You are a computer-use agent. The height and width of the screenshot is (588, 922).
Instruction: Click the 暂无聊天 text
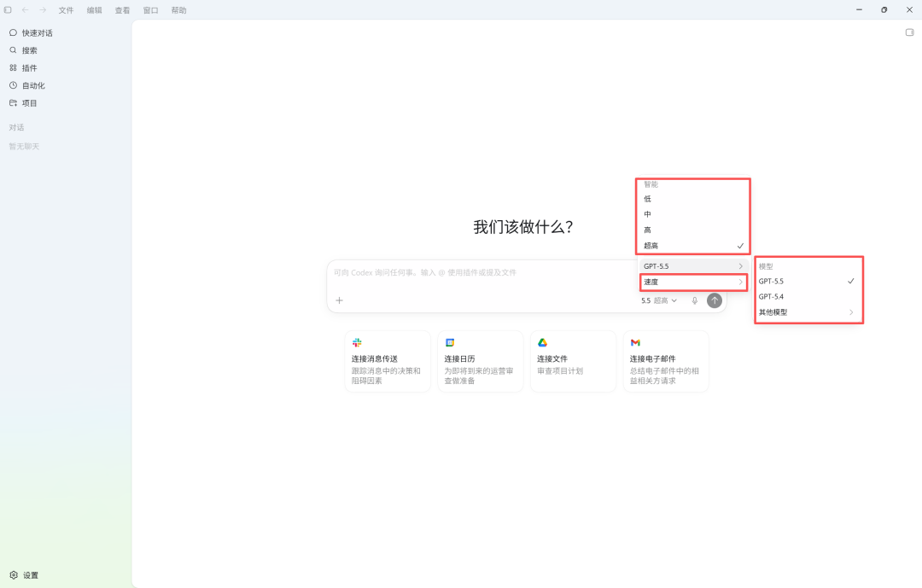tap(24, 147)
